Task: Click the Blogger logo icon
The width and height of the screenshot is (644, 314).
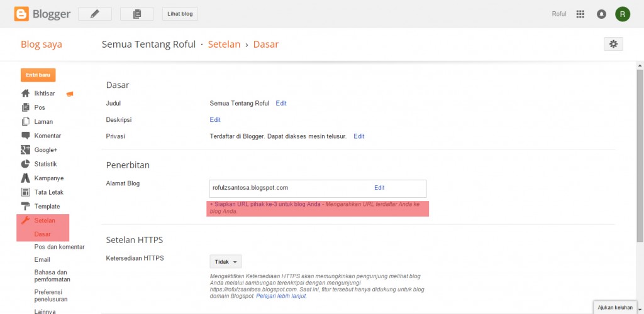Action: pyautogui.click(x=21, y=14)
